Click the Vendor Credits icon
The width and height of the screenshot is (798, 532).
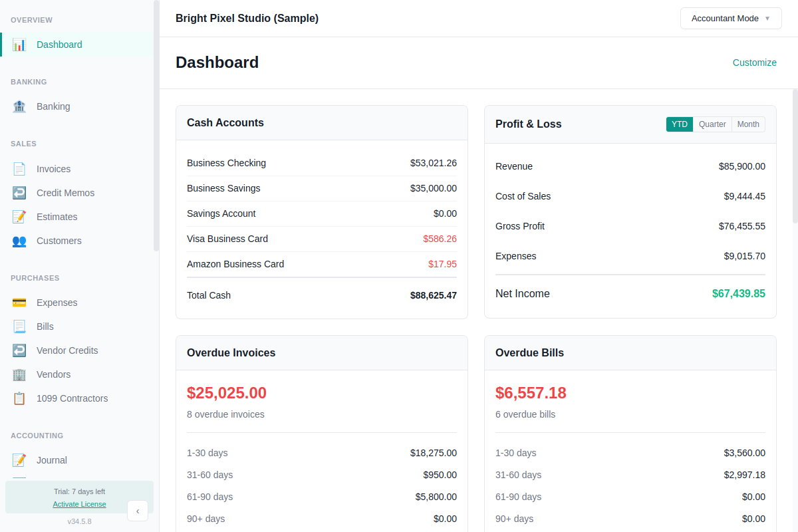(x=19, y=350)
